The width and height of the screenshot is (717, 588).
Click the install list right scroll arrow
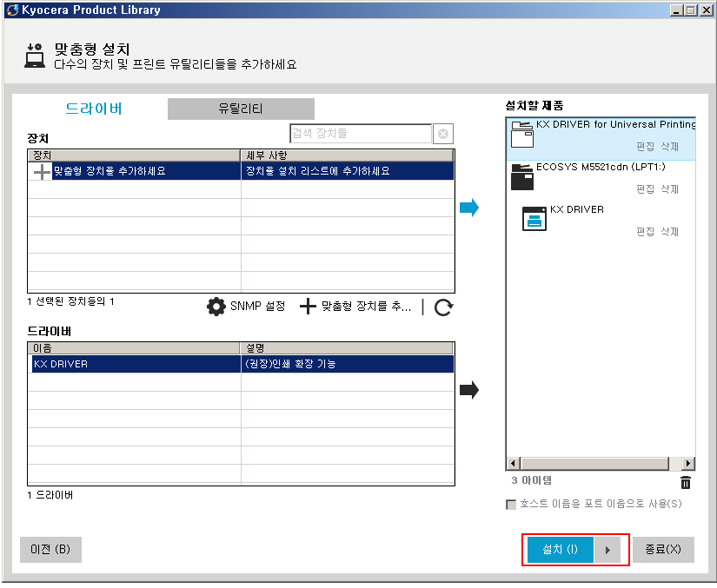pos(688,463)
